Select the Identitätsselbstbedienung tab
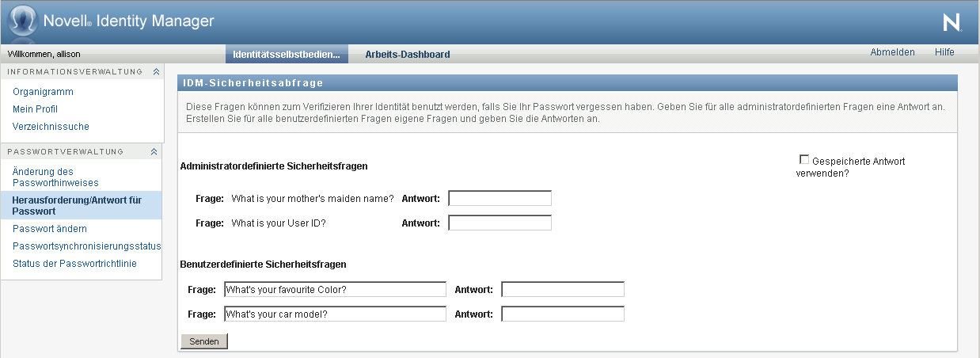980x358 pixels. pyautogui.click(x=287, y=55)
